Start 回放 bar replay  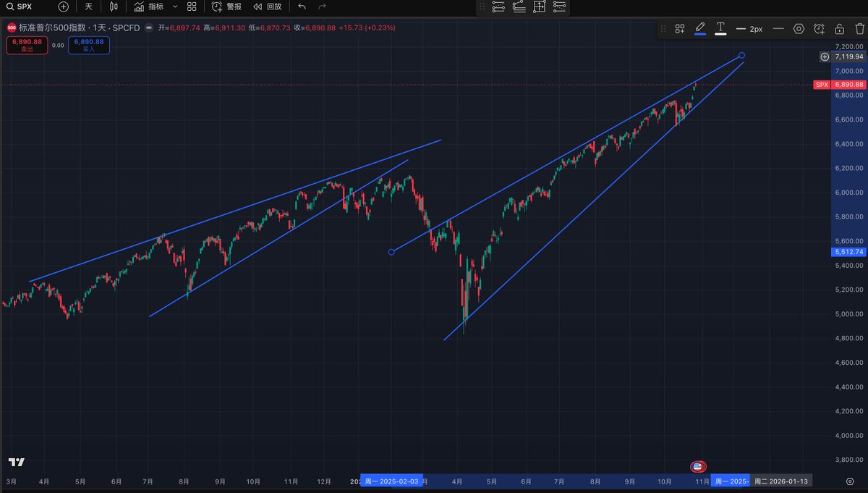pyautogui.click(x=267, y=7)
